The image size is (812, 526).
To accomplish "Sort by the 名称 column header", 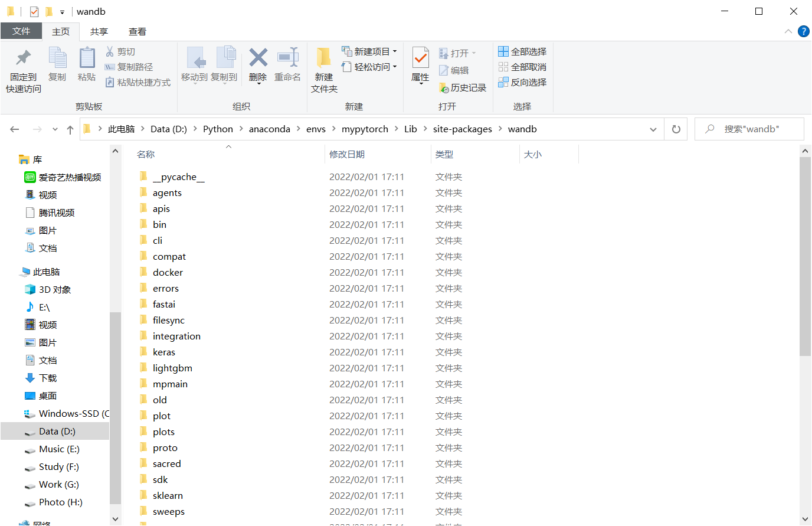I will click(x=146, y=155).
